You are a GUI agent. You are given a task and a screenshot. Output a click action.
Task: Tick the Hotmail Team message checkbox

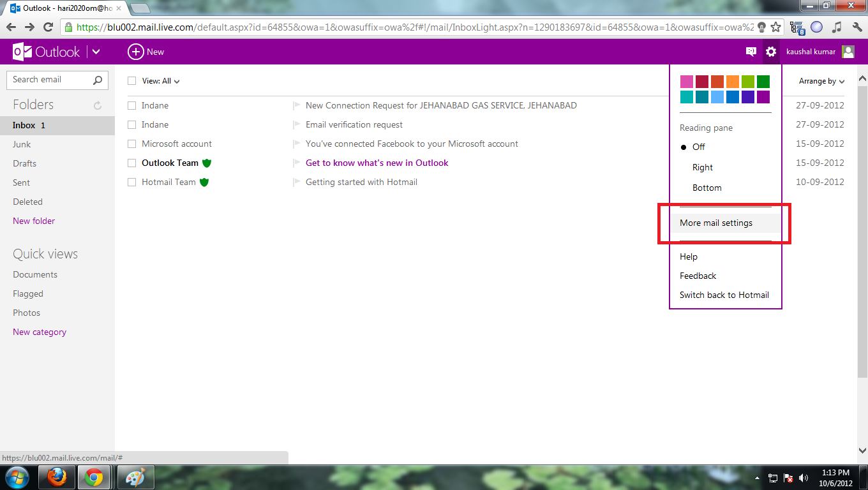point(132,182)
